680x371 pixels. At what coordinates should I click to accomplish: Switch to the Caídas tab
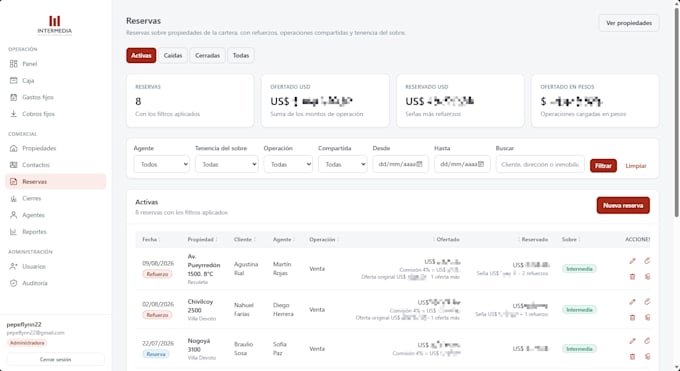coord(173,56)
